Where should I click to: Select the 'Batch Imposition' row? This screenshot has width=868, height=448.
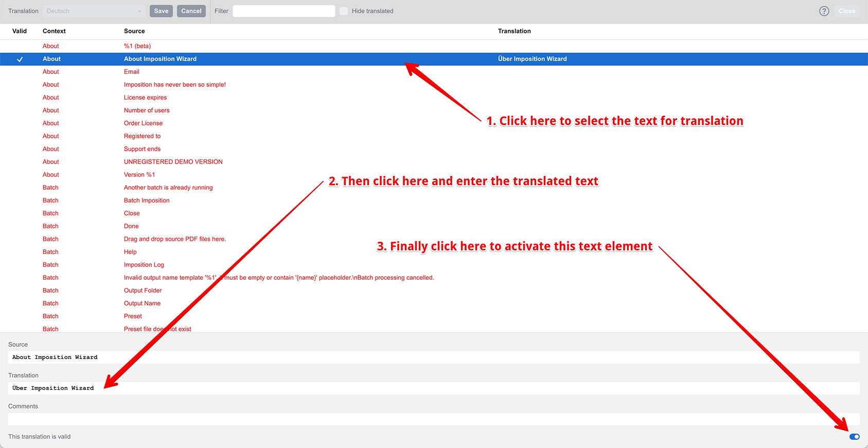pyautogui.click(x=434, y=201)
